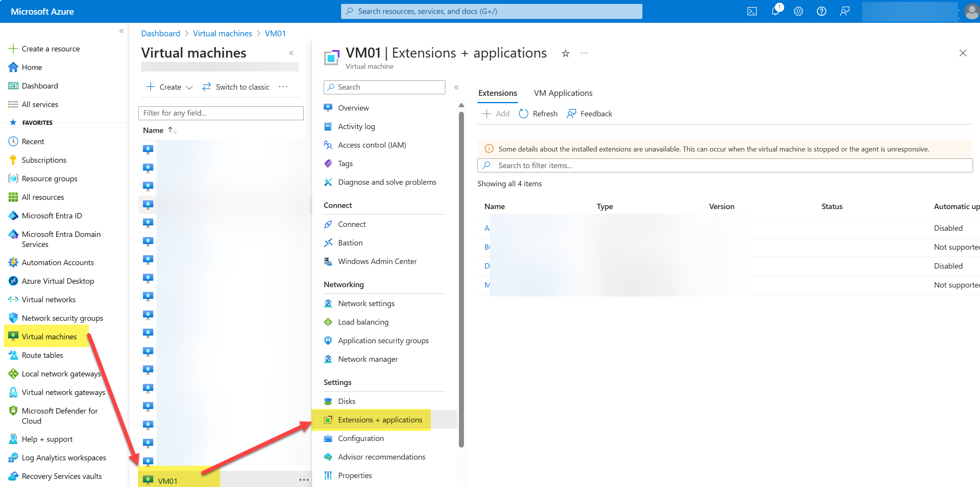
Task: Open help using the question mark icon
Action: coord(821,11)
